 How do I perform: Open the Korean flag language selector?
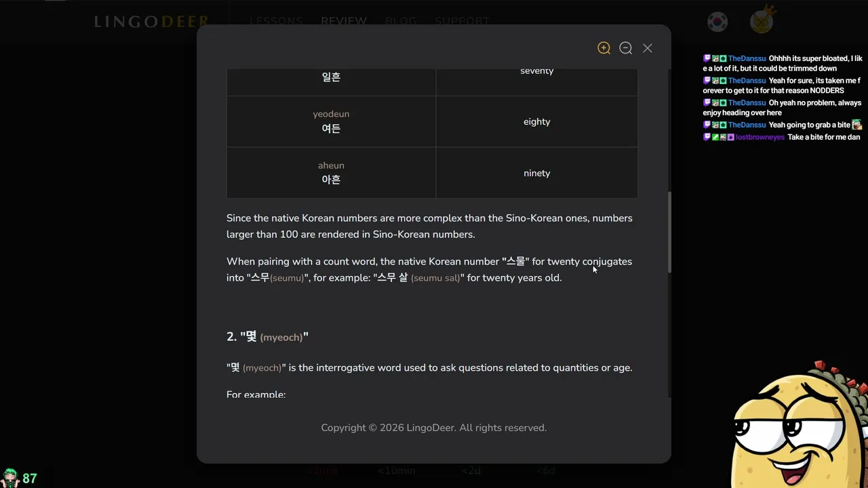tap(717, 22)
